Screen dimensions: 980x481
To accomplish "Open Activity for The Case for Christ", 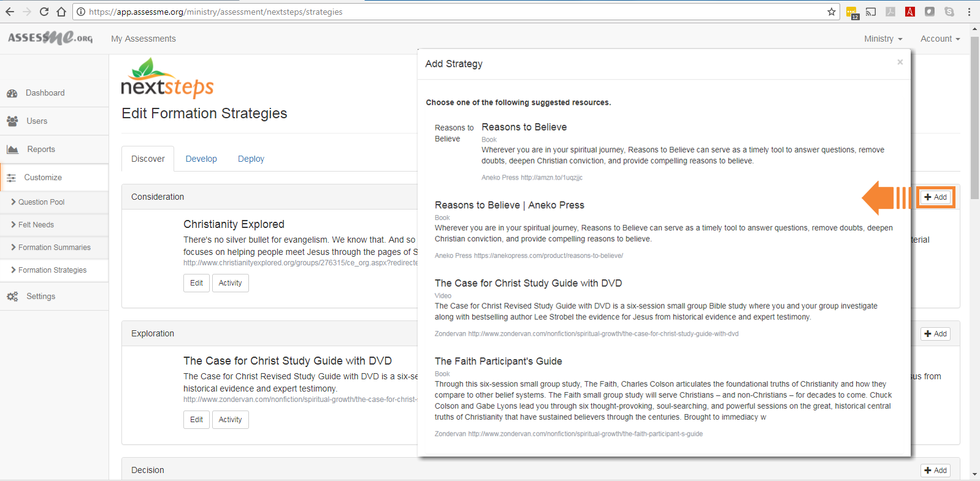I will (230, 420).
